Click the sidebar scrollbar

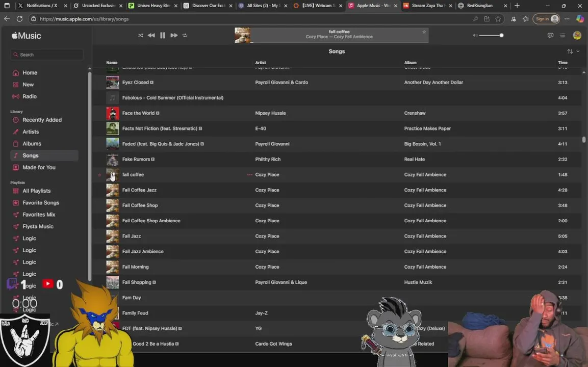pyautogui.click(x=90, y=175)
